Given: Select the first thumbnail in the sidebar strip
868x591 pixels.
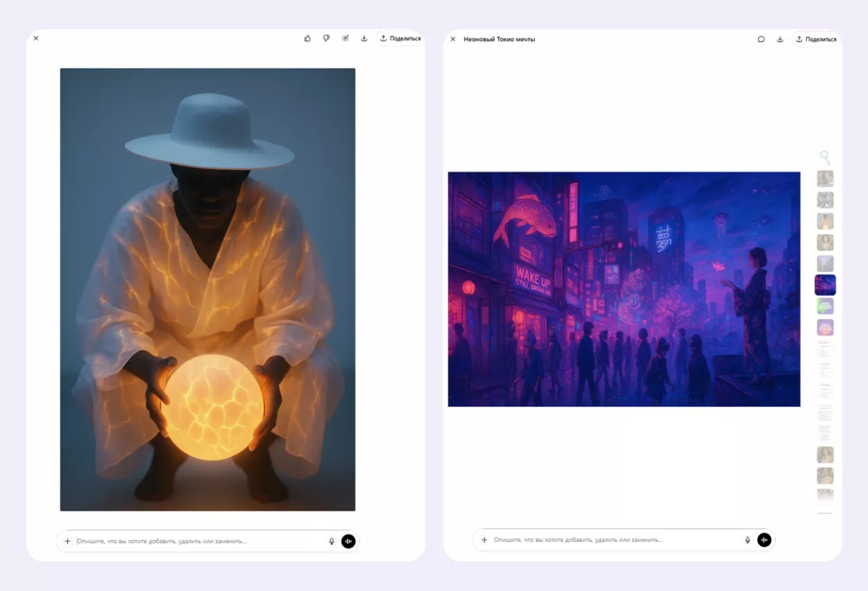Looking at the screenshot, I should [825, 179].
